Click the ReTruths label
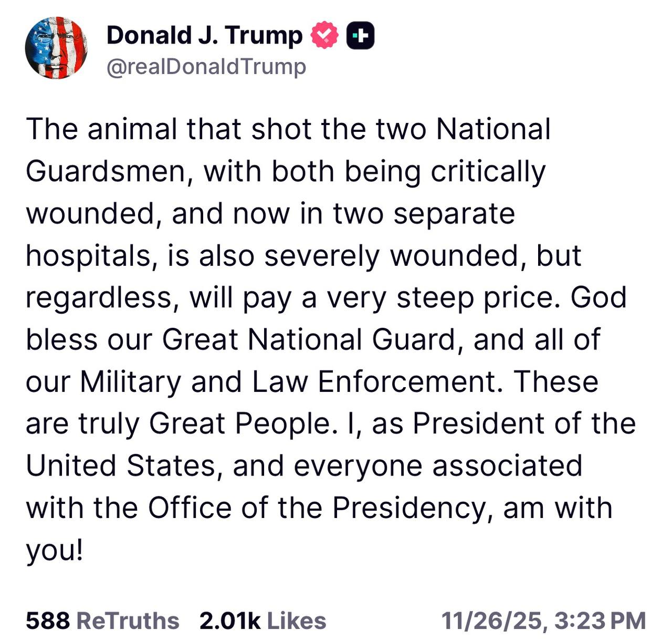This screenshot has height=642, width=672. point(128,620)
